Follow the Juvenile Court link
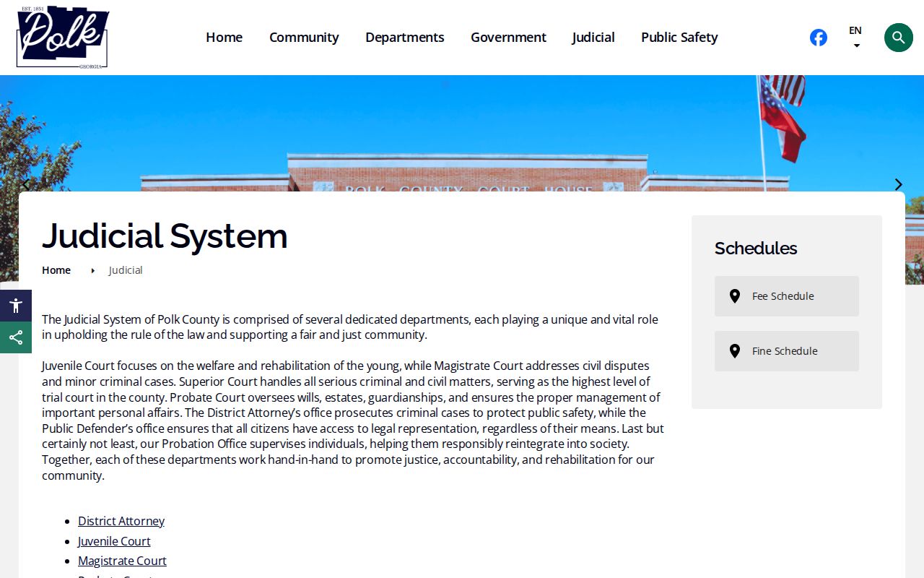 114,541
